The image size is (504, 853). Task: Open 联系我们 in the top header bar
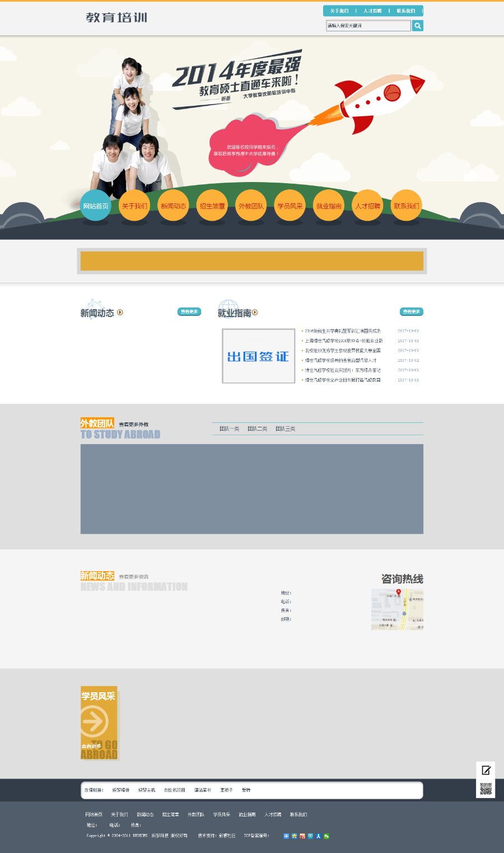[x=406, y=11]
